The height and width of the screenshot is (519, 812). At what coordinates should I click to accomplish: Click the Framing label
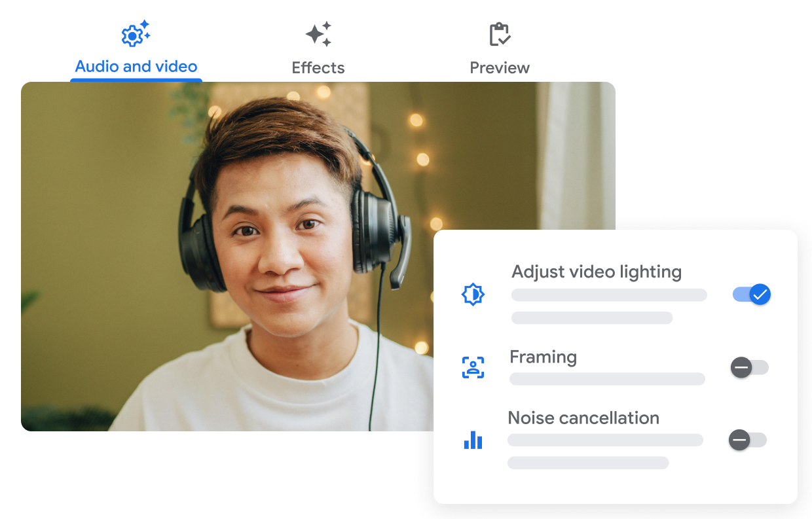(543, 357)
